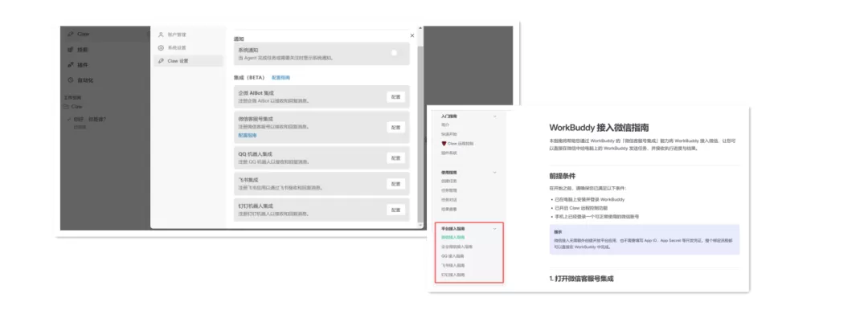Viewport: 868px width, 318px height.
Task: Click the Claw icon in dark sidebar
Action: 70,35
